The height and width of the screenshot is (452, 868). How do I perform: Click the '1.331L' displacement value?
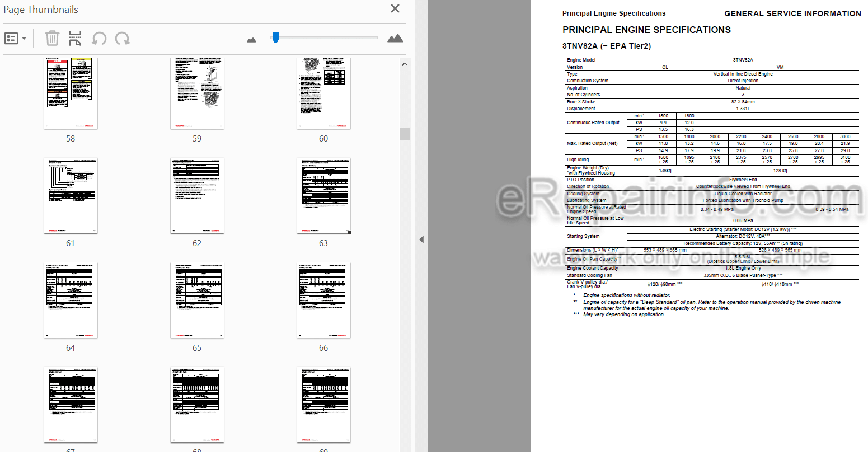pos(743,109)
